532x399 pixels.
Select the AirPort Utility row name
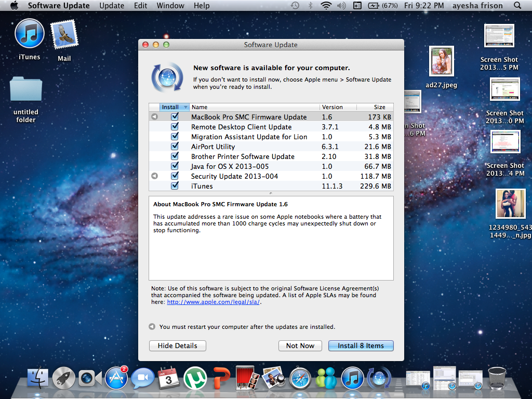pyautogui.click(x=212, y=146)
